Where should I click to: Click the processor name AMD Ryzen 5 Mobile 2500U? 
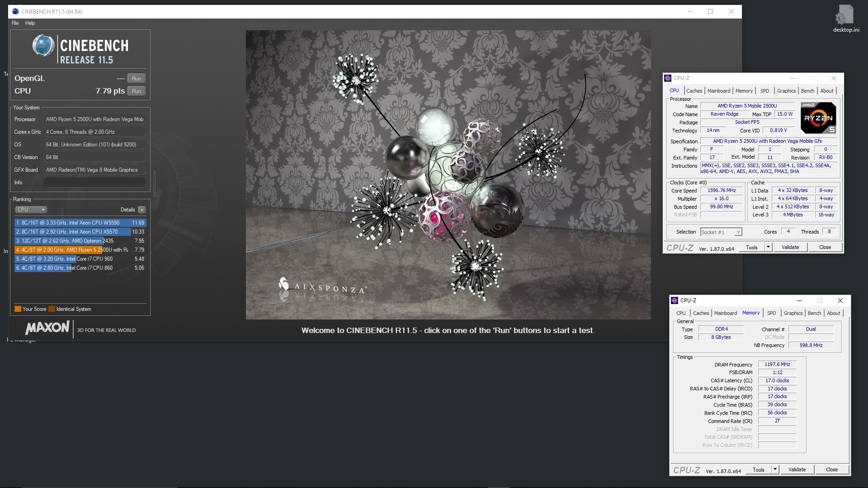[747, 106]
